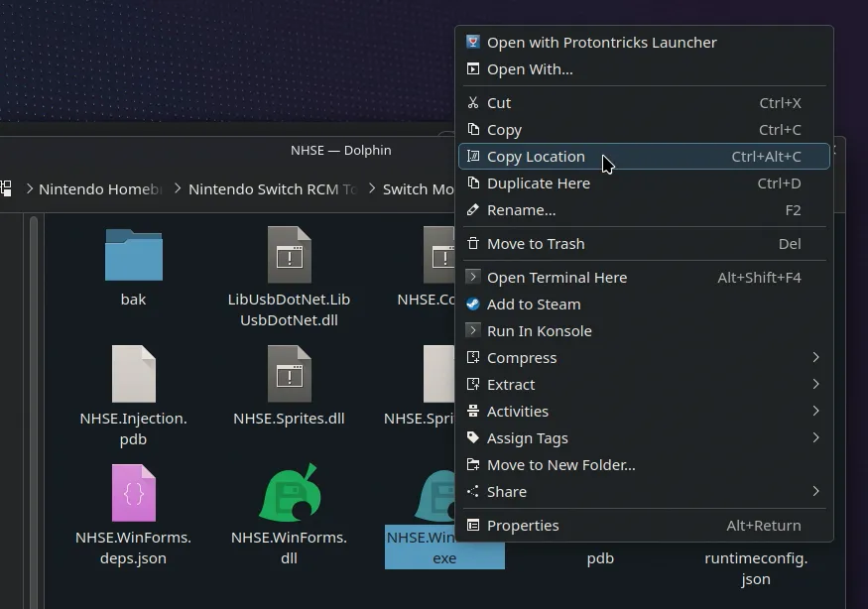The height and width of the screenshot is (609, 868).
Task: Click the chevron before Nintendo Homebrew breadcrumb
Action: click(x=30, y=188)
